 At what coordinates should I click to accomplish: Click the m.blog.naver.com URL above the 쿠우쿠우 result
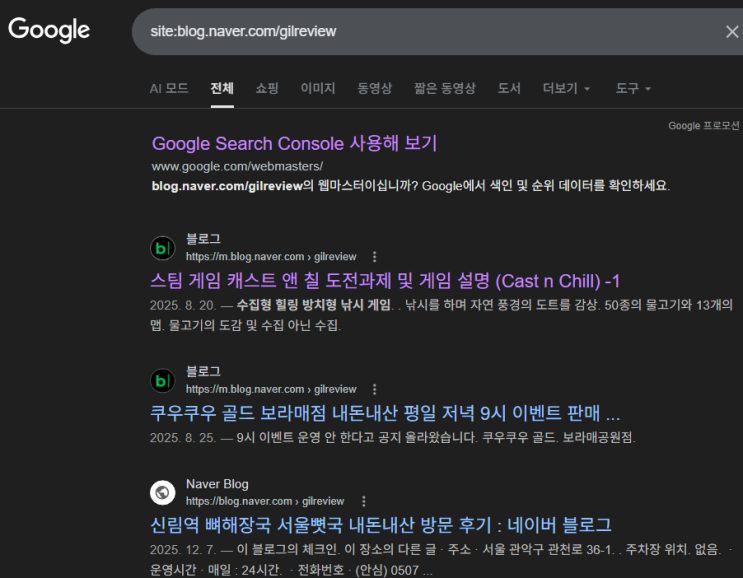(x=271, y=389)
